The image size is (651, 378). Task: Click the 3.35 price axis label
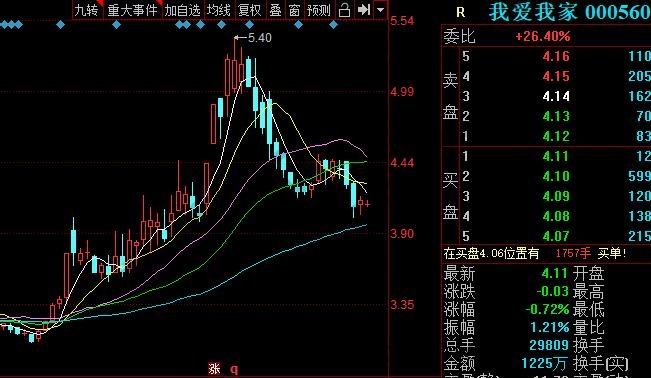coord(402,304)
